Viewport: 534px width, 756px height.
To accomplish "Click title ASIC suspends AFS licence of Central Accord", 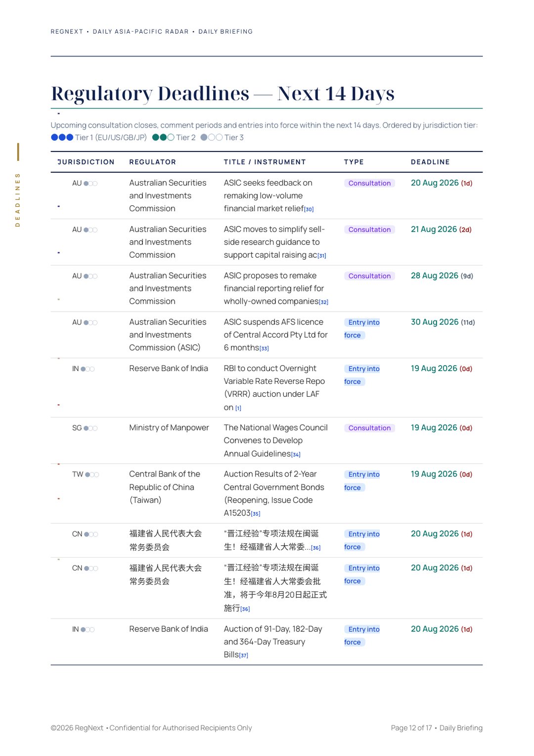I will [275, 335].
